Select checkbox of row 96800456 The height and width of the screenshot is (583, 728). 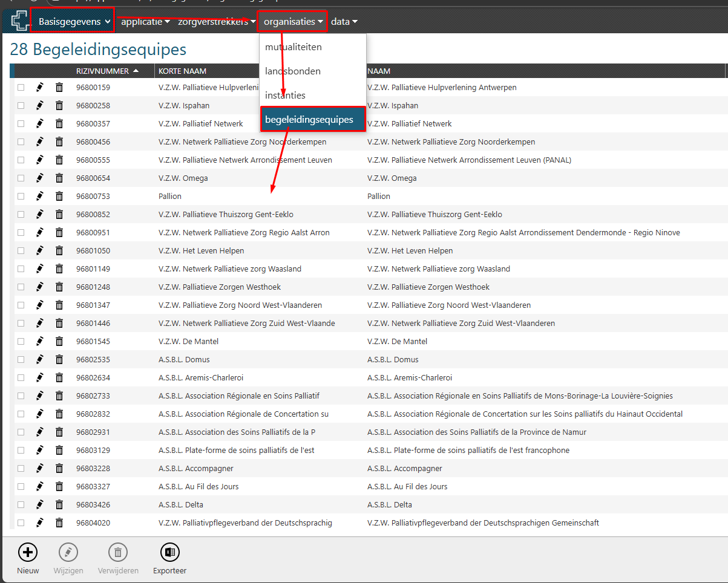click(21, 142)
